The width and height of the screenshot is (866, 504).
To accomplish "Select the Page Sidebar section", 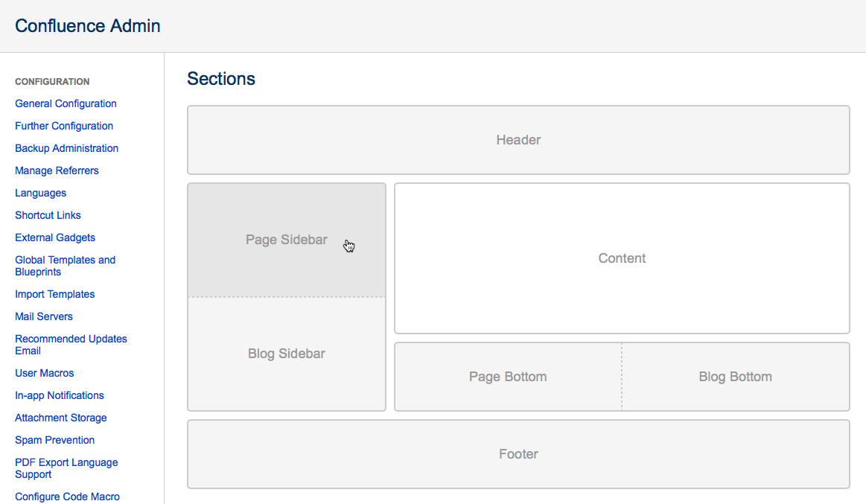I will (x=287, y=240).
